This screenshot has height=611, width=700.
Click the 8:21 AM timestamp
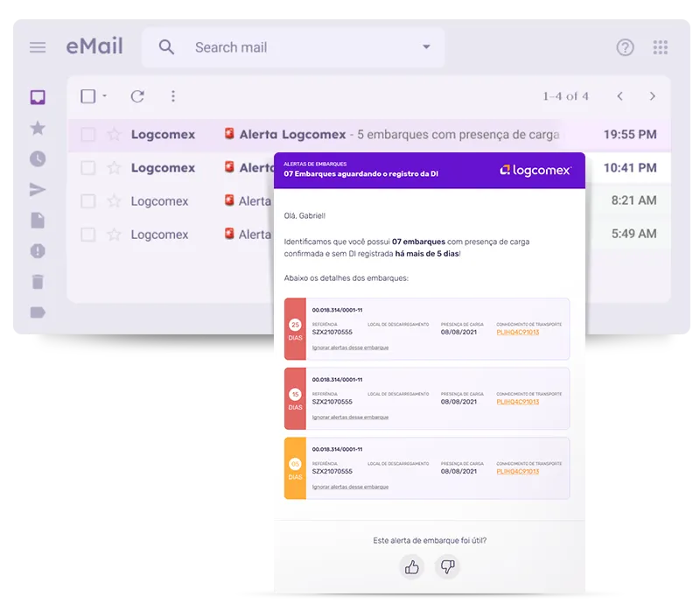[x=633, y=200]
